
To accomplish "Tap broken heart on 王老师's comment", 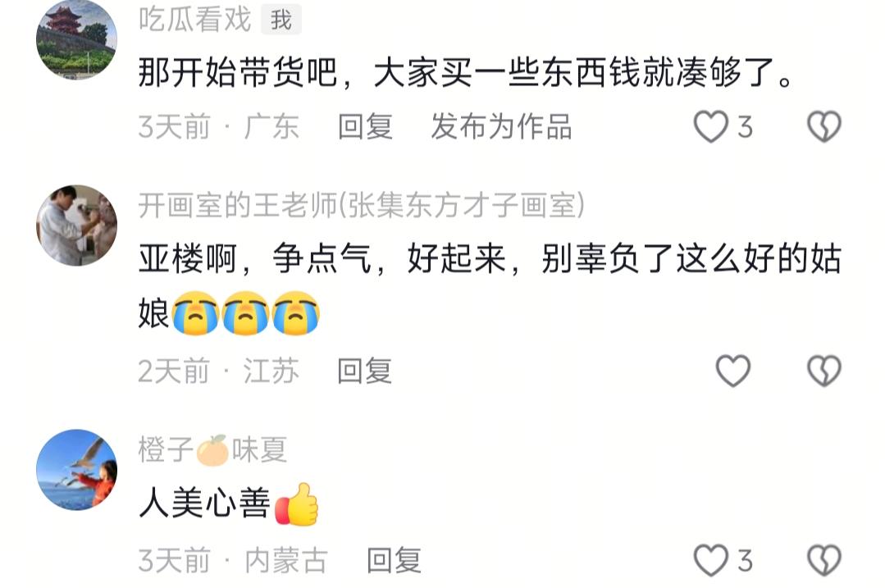I will pos(824,371).
